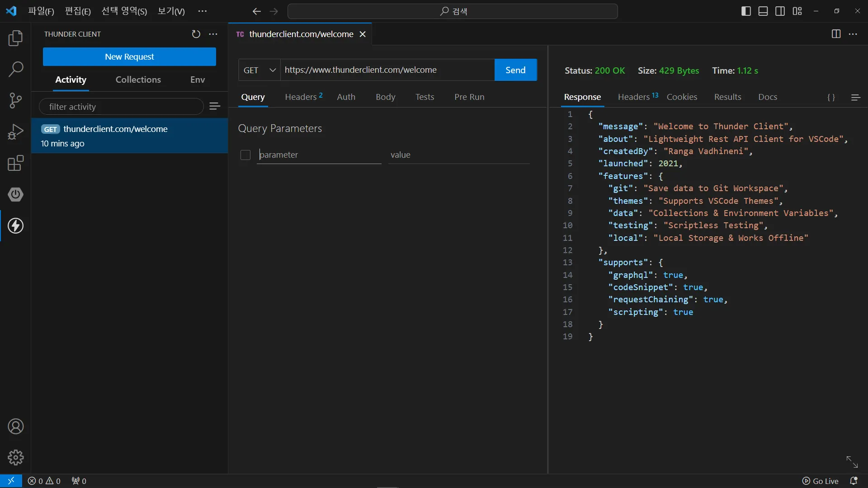
Task: Open Source Control in activity bar
Action: tap(16, 100)
